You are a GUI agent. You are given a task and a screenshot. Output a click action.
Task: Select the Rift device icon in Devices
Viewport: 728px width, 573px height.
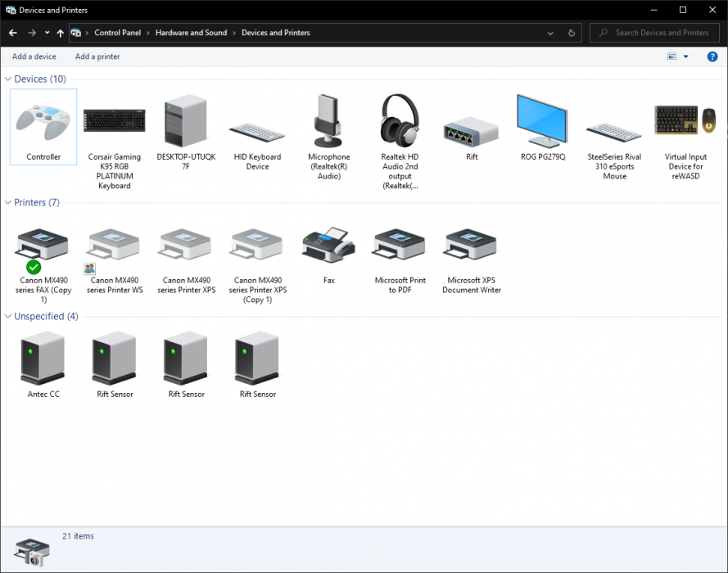471,132
